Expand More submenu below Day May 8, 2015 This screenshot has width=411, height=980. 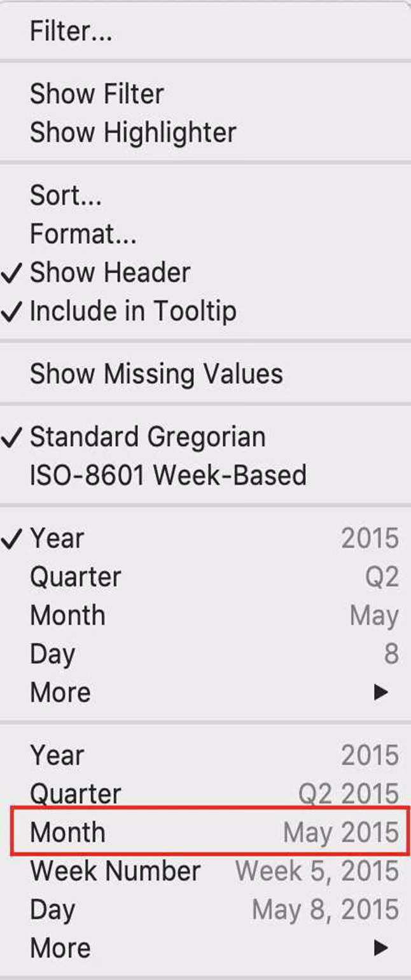[x=60, y=948]
